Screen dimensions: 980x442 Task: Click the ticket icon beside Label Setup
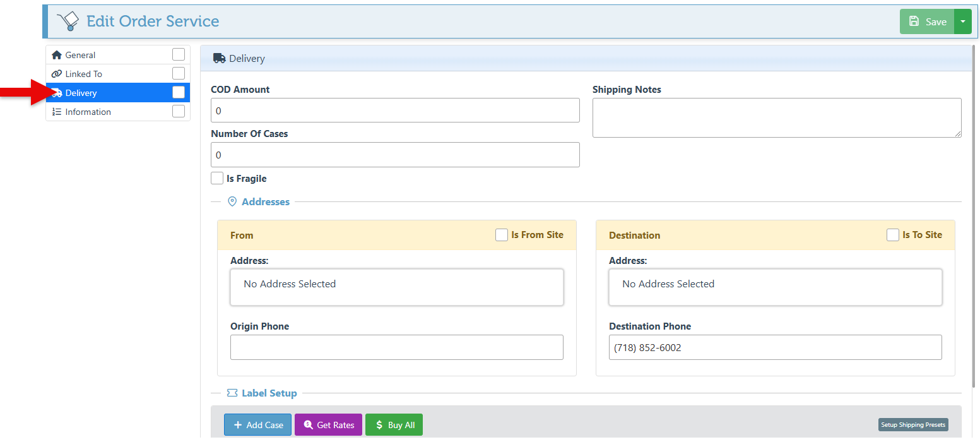(232, 393)
